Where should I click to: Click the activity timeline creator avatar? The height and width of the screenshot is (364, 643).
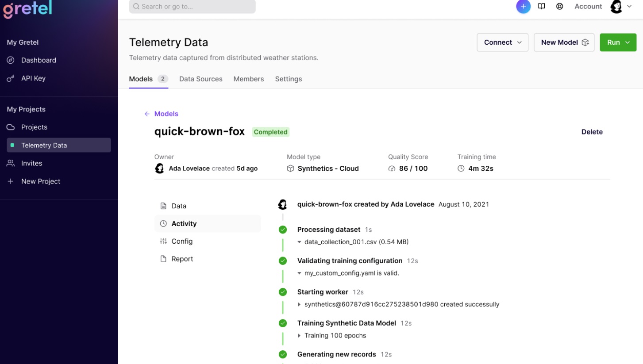pos(282,204)
